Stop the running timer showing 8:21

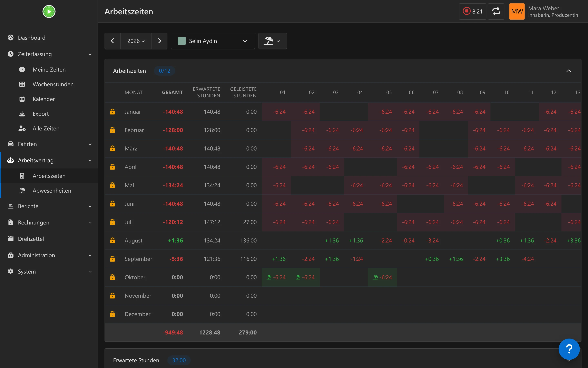point(472,11)
